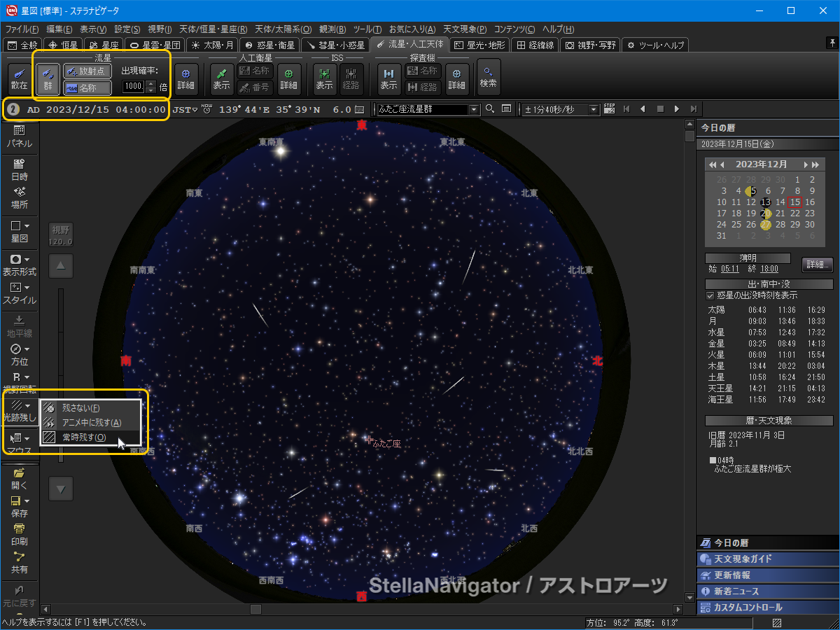Viewport: 840px width, 630px height.
Task: Click the NOW current-time clock icon
Action: (x=206, y=108)
